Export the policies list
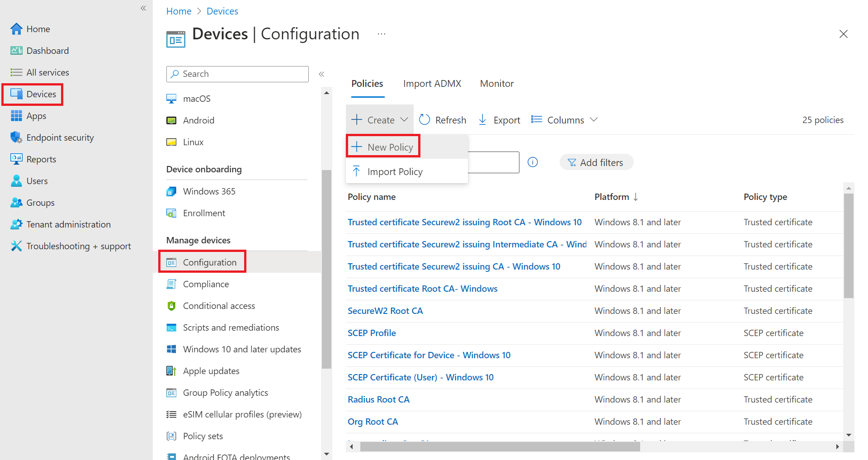The image size is (868, 460). [499, 120]
